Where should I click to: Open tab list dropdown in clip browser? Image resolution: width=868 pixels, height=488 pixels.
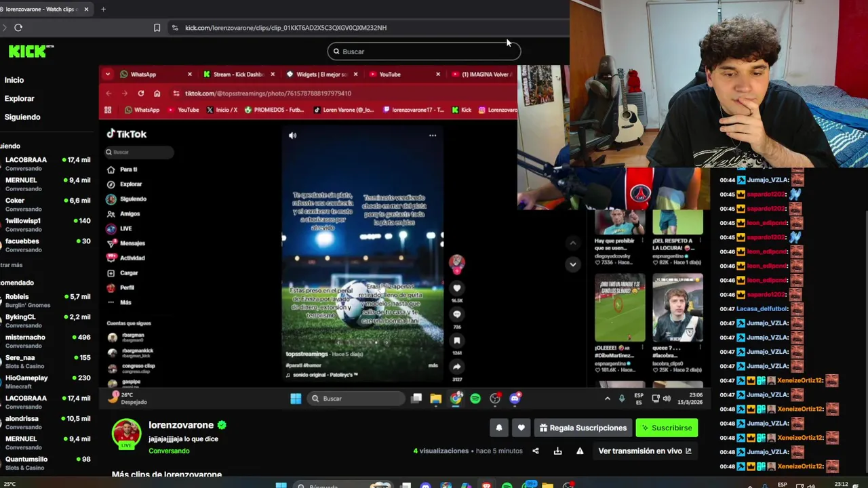[x=107, y=75]
